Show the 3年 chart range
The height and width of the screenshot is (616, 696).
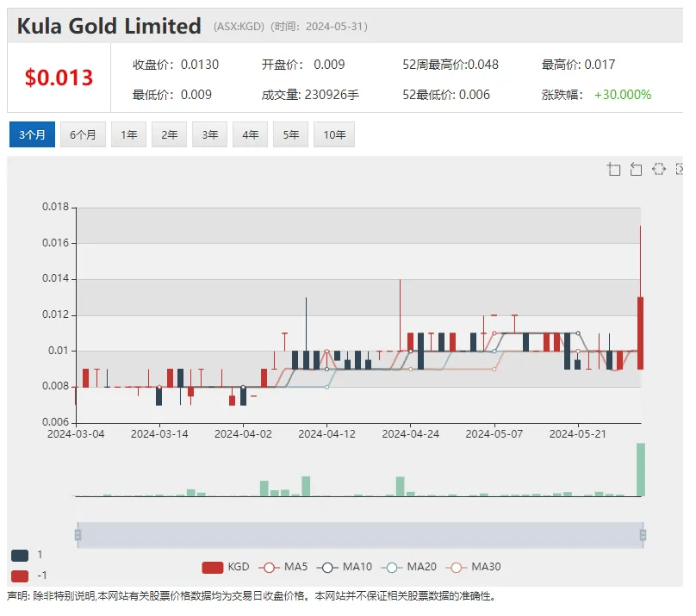[209, 134]
